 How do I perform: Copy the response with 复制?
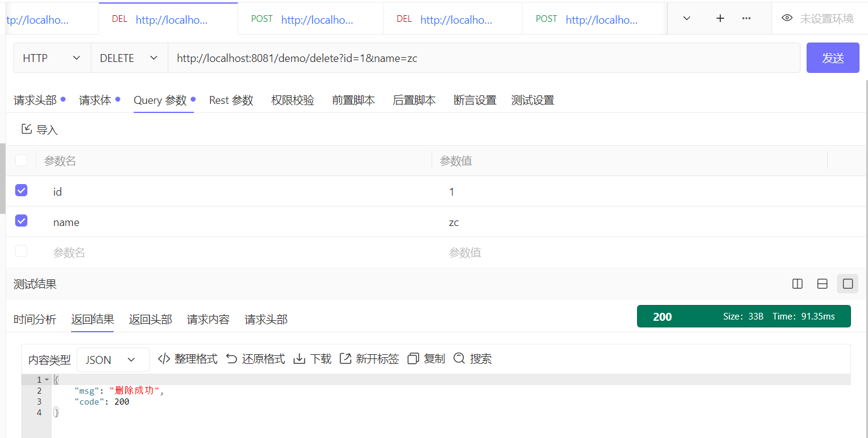426,359
